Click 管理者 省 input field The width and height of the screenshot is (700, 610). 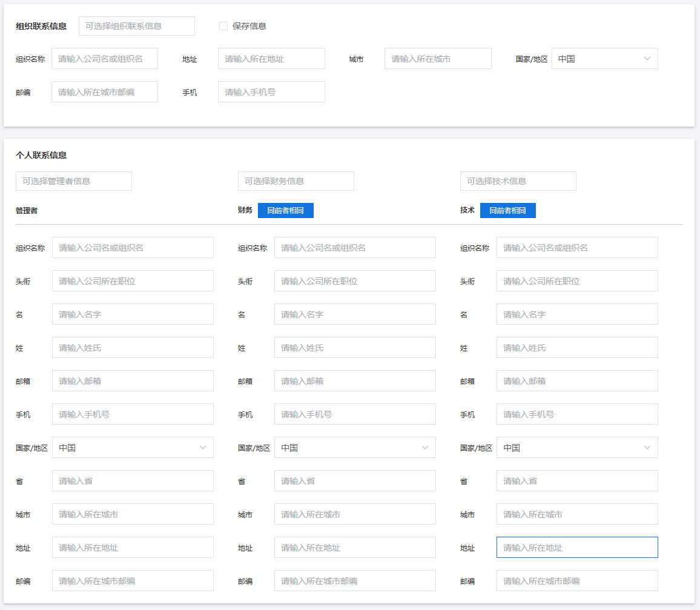click(x=133, y=481)
